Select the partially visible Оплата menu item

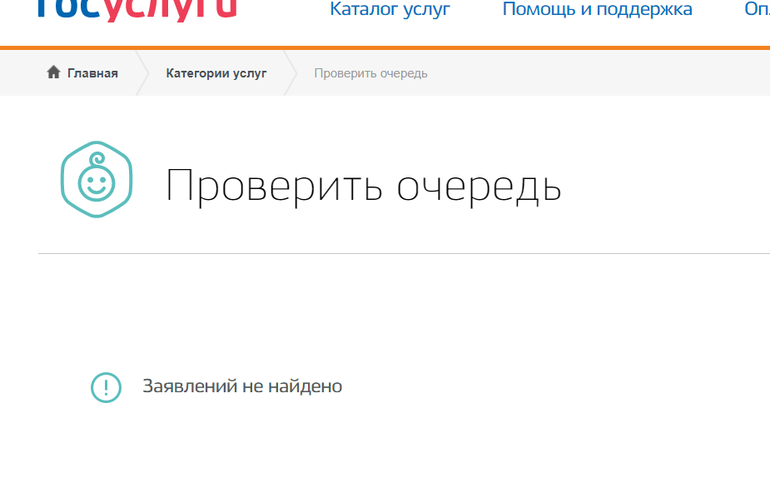[x=756, y=10]
